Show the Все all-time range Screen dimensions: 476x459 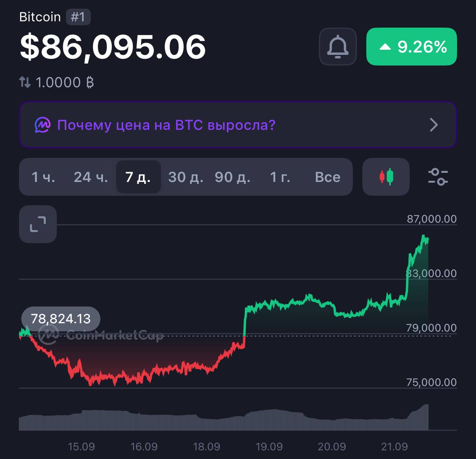328,177
